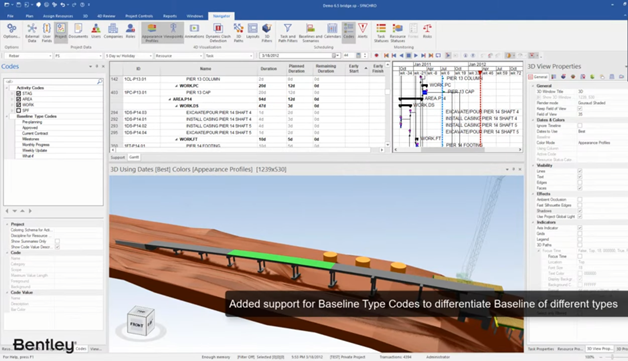This screenshot has width=628, height=361.
Task: Click the Risks icon in Monitoring
Action: pos(427,31)
